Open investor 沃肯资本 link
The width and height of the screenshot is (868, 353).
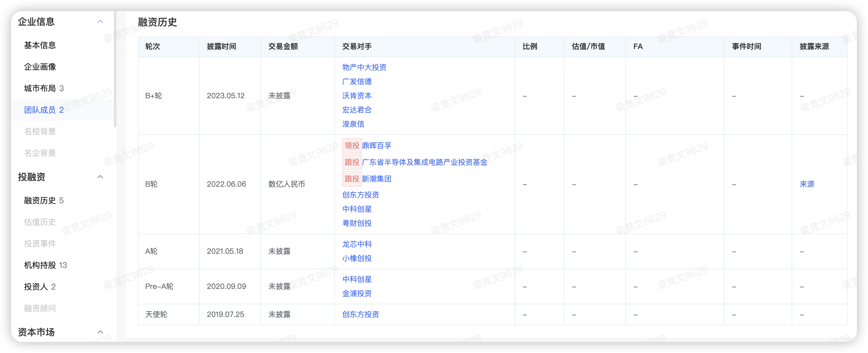[x=357, y=96]
